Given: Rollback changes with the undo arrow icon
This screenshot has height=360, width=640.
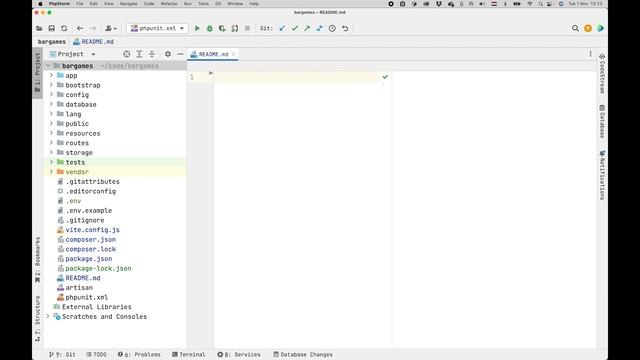Looking at the screenshot, I should click(x=345, y=28).
